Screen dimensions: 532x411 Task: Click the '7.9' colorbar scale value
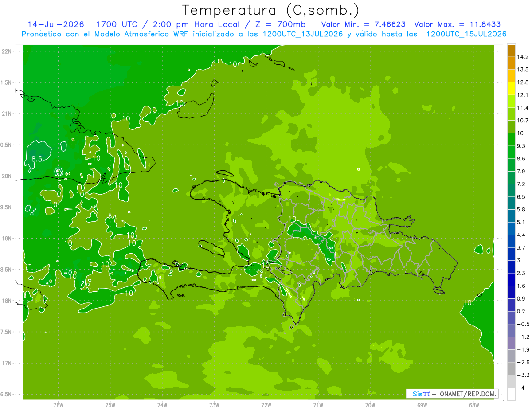521,171
